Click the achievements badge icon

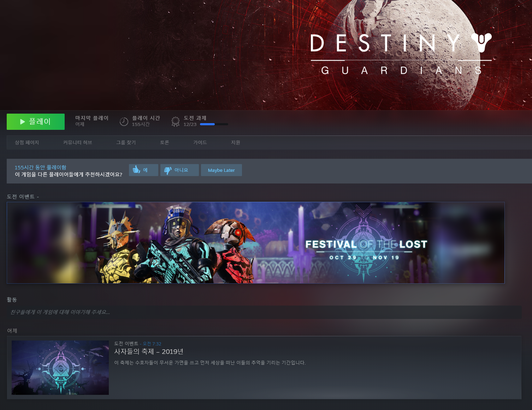(176, 122)
